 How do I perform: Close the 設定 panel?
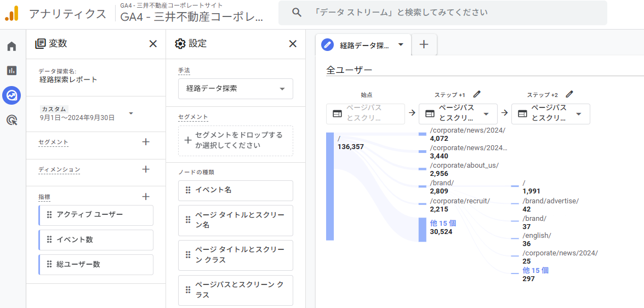293,44
